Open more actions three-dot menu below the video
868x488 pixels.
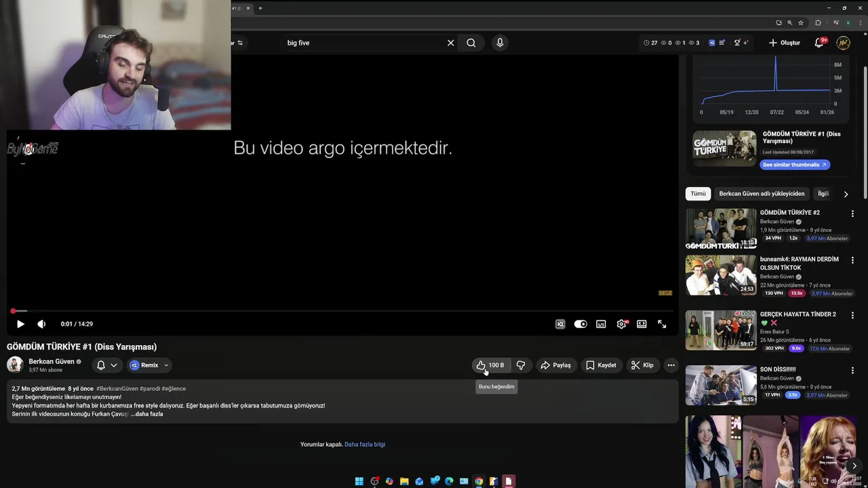671,365
